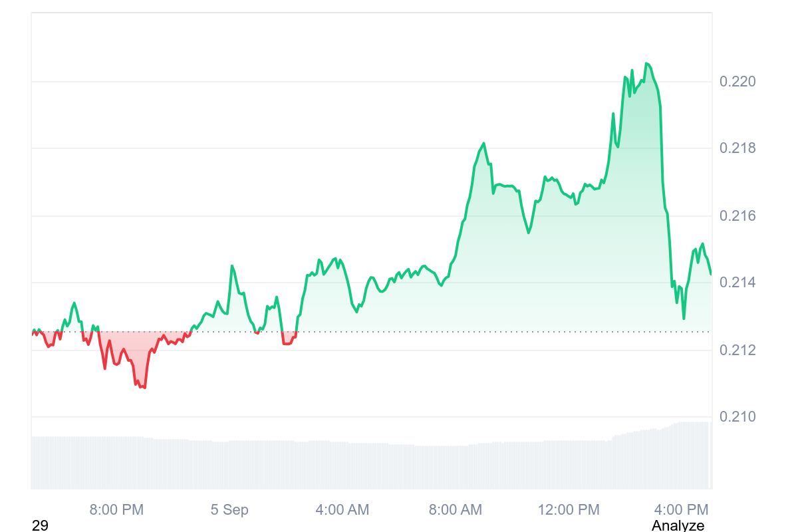Image resolution: width=798 pixels, height=532 pixels.
Task: Select the 0.218 price axis label
Action: click(737, 148)
